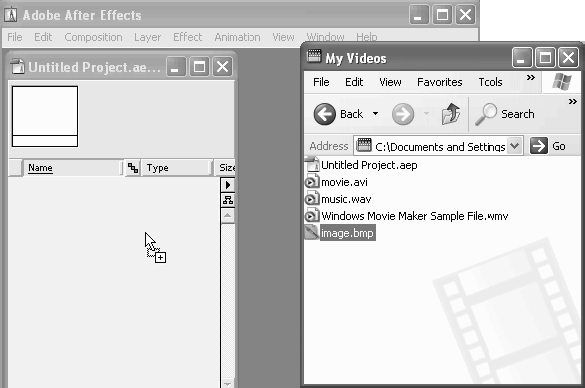This screenshot has height=388, width=585.
Task: Click the Up folder icon in the toolbar
Action: click(451, 113)
